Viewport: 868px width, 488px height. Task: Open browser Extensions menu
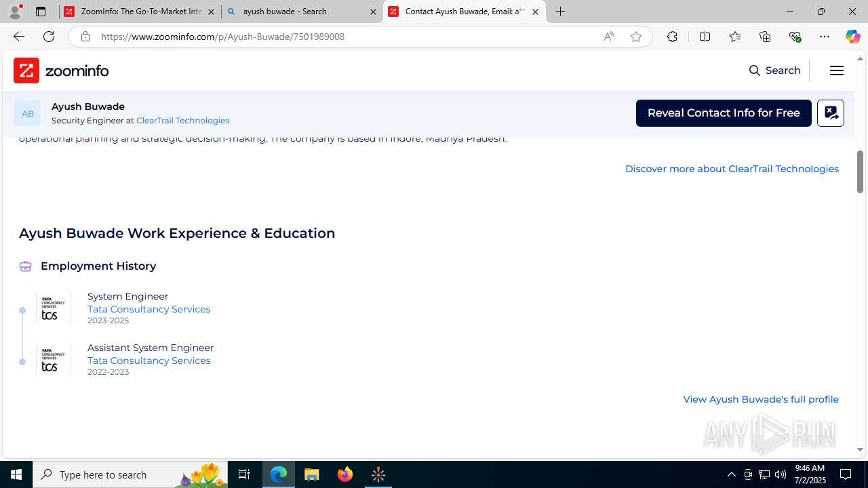tap(672, 37)
